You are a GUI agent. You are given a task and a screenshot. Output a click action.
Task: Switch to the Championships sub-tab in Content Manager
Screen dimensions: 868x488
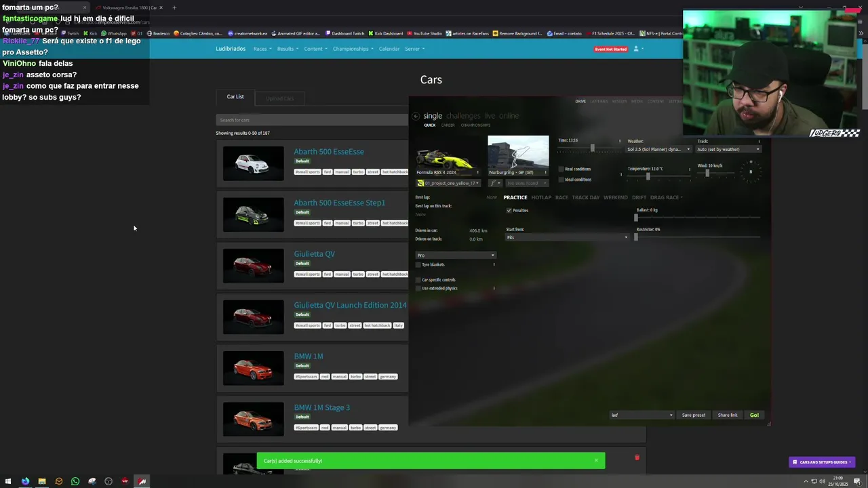click(475, 125)
